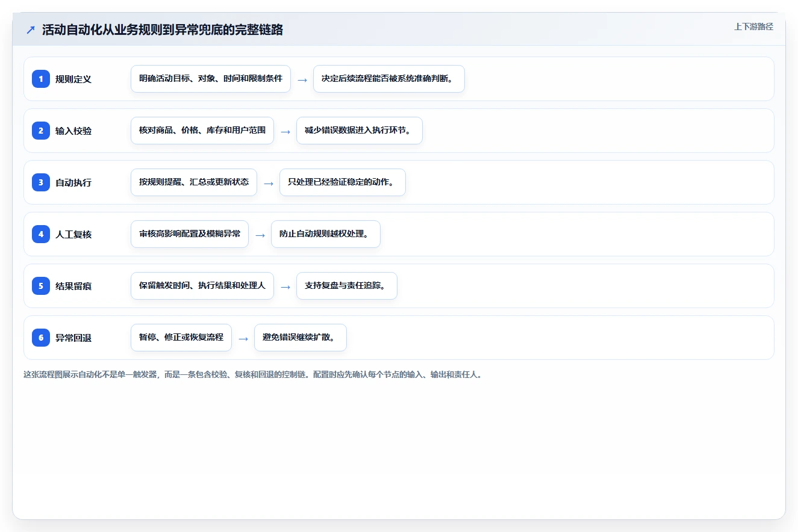The image size is (798, 532).
Task: Click the 避免错误继续扩散 box
Action: pos(301,338)
